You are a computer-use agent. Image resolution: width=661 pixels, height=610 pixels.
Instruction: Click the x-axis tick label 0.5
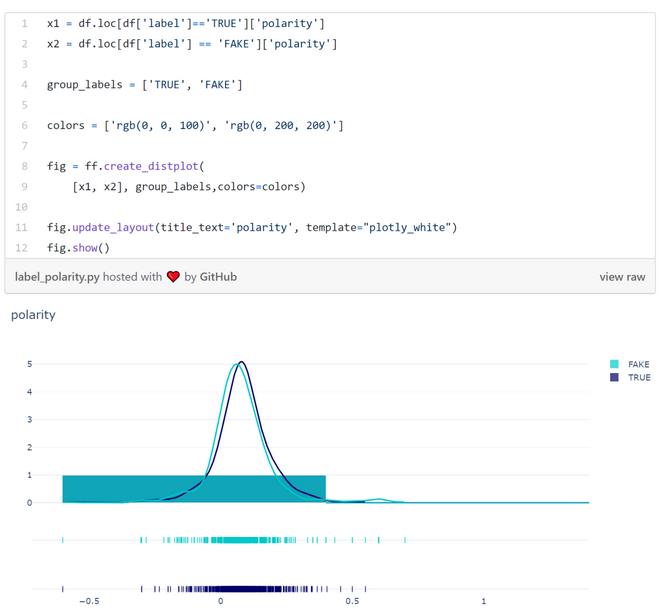pyautogui.click(x=352, y=601)
